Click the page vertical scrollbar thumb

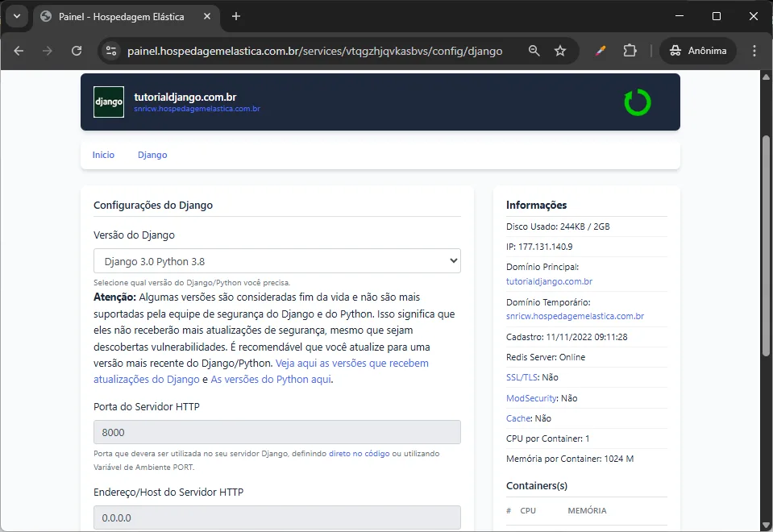click(766, 245)
